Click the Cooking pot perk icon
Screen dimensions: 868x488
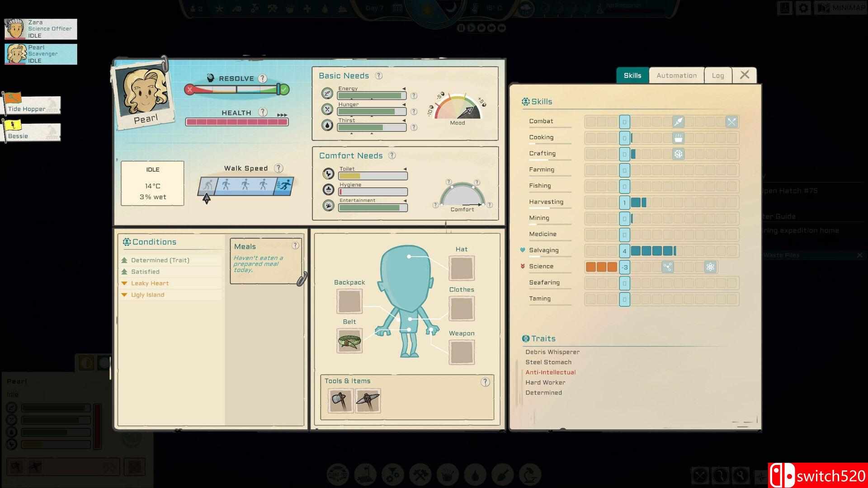pyautogui.click(x=678, y=138)
